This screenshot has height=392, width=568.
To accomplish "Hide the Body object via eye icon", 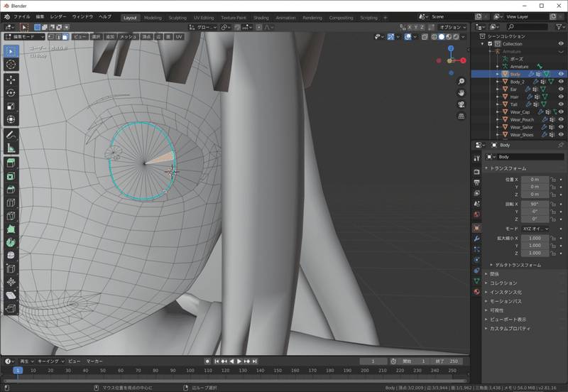I will click(560, 74).
